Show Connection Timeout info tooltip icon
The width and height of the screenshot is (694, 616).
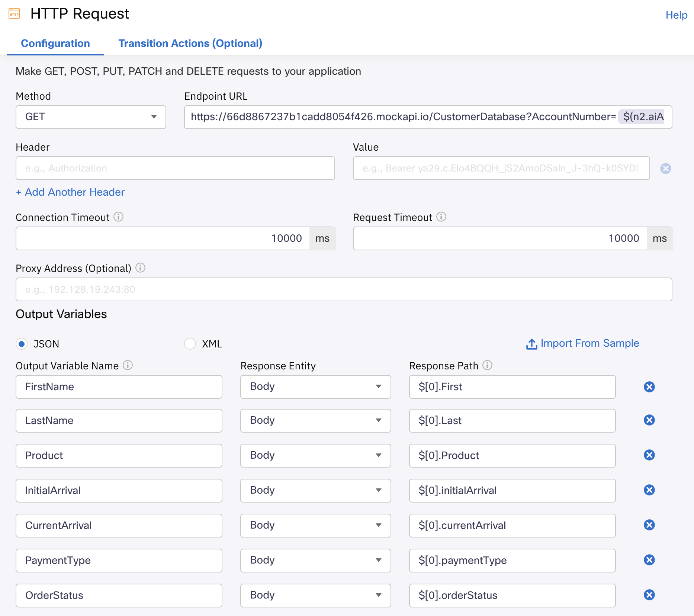pos(118,217)
